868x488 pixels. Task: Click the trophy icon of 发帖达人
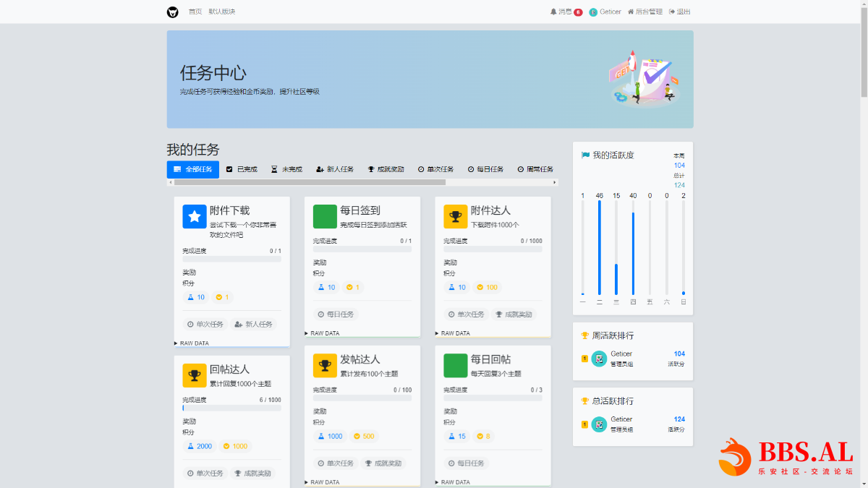click(x=325, y=365)
